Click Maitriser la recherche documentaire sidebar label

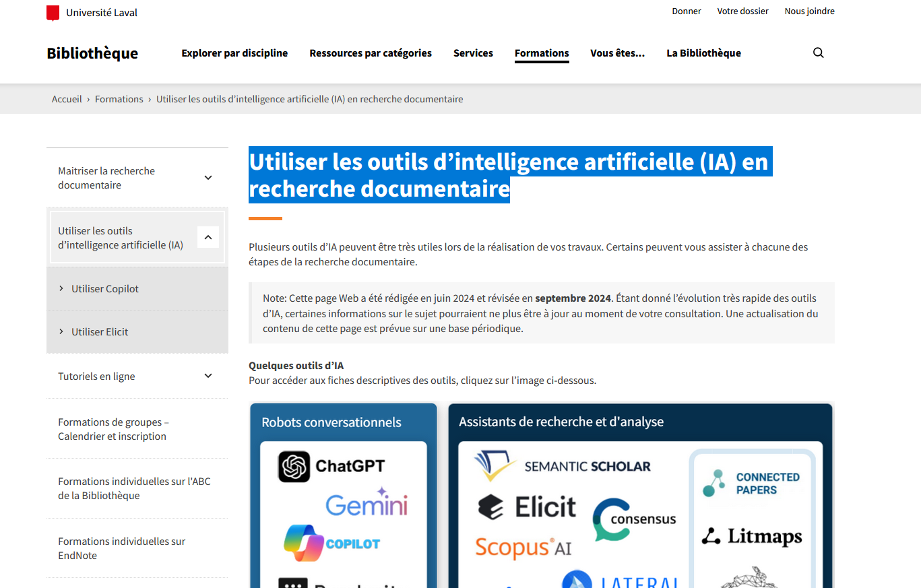point(106,178)
